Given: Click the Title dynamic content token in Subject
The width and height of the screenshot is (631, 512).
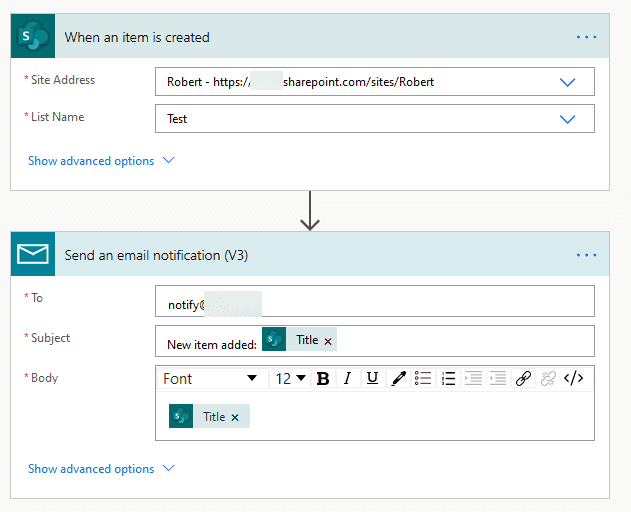Looking at the screenshot, I should (x=299, y=339).
